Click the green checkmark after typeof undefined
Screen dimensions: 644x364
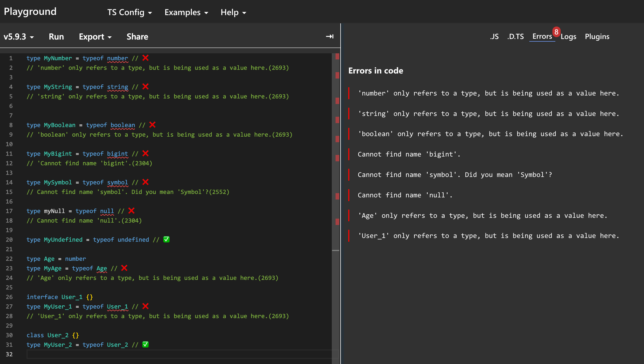pos(166,239)
